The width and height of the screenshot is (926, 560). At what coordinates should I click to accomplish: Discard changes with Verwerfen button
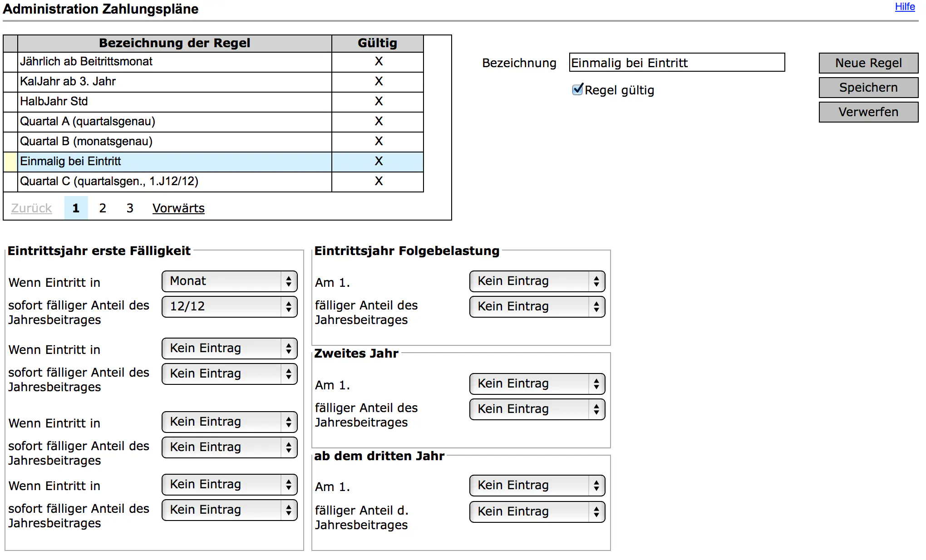tap(868, 112)
